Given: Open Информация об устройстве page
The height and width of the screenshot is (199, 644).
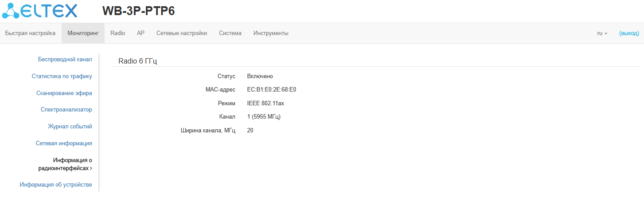Looking at the screenshot, I should (x=56, y=185).
